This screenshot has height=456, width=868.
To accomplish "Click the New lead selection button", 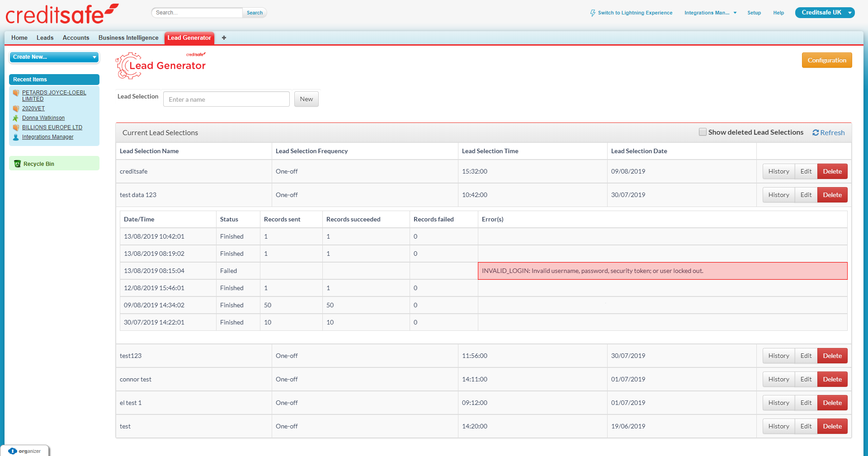I will tap(307, 99).
